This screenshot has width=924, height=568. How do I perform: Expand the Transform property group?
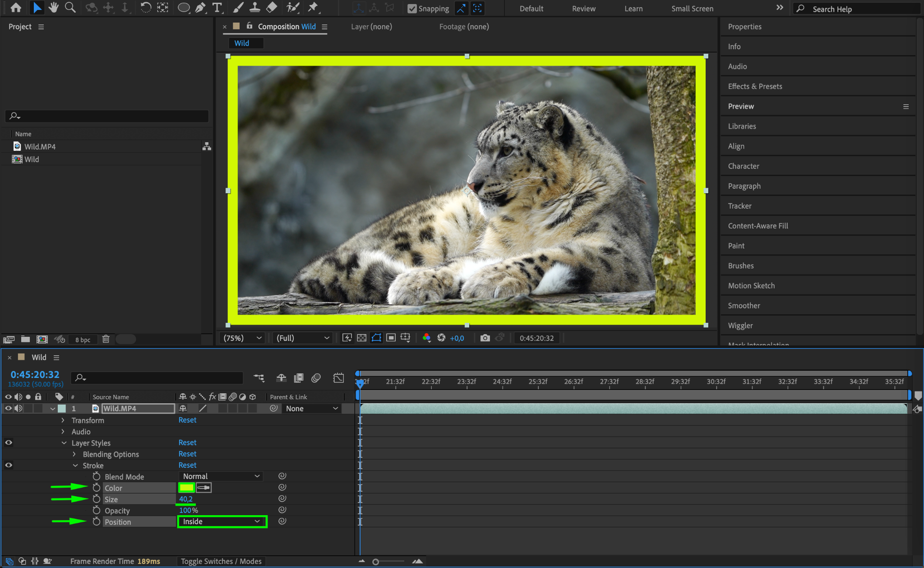pos(63,420)
